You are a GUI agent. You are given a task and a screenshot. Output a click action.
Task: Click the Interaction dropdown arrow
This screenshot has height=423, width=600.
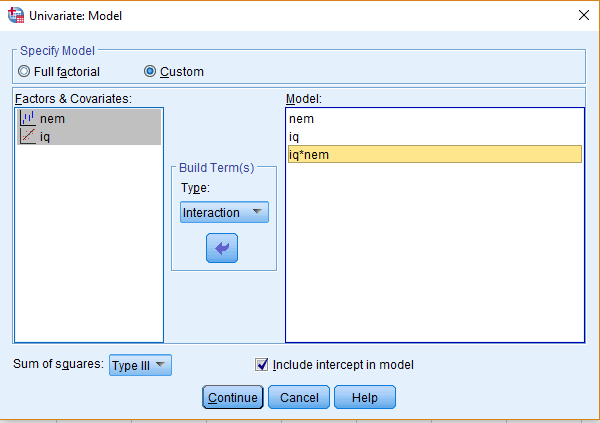[x=257, y=212]
